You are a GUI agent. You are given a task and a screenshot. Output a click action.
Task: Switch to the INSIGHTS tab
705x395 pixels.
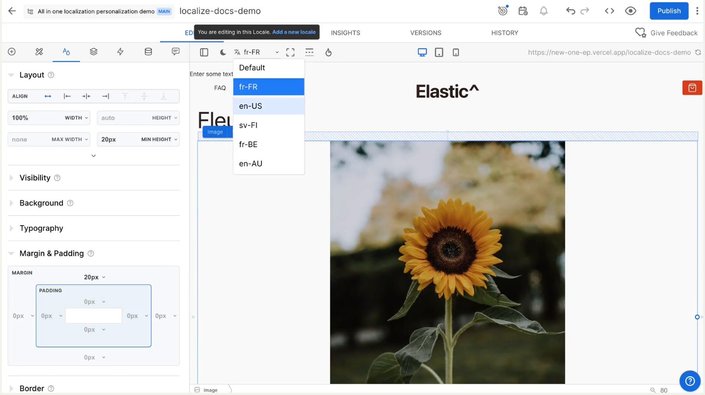[x=345, y=33]
